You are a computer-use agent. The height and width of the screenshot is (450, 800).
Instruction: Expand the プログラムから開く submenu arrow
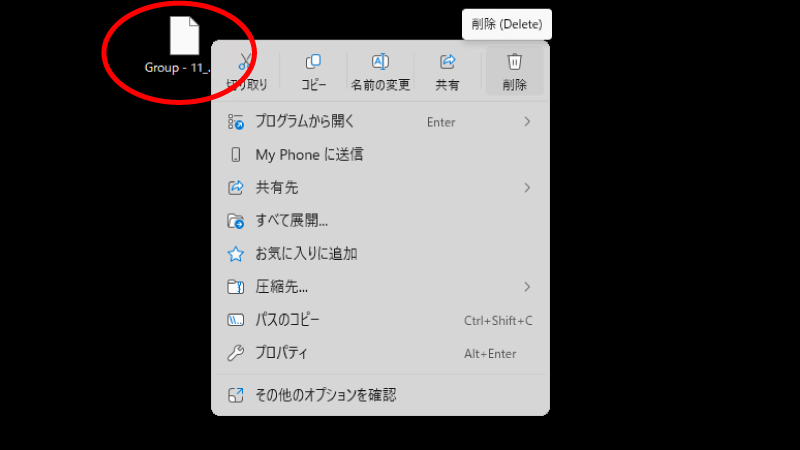(x=527, y=122)
